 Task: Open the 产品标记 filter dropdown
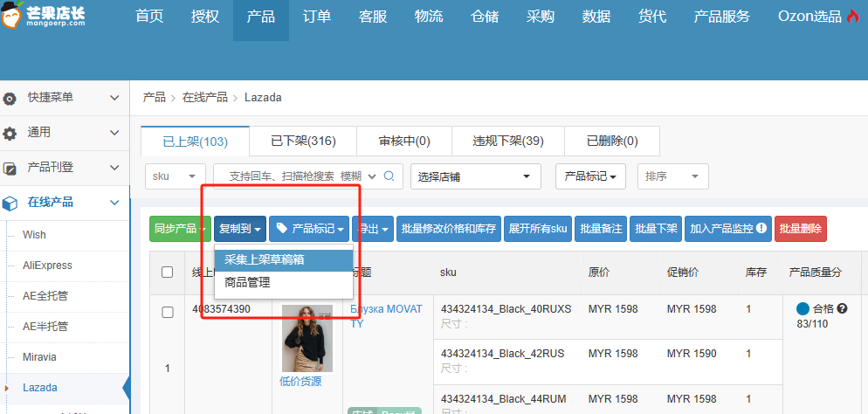(x=590, y=176)
